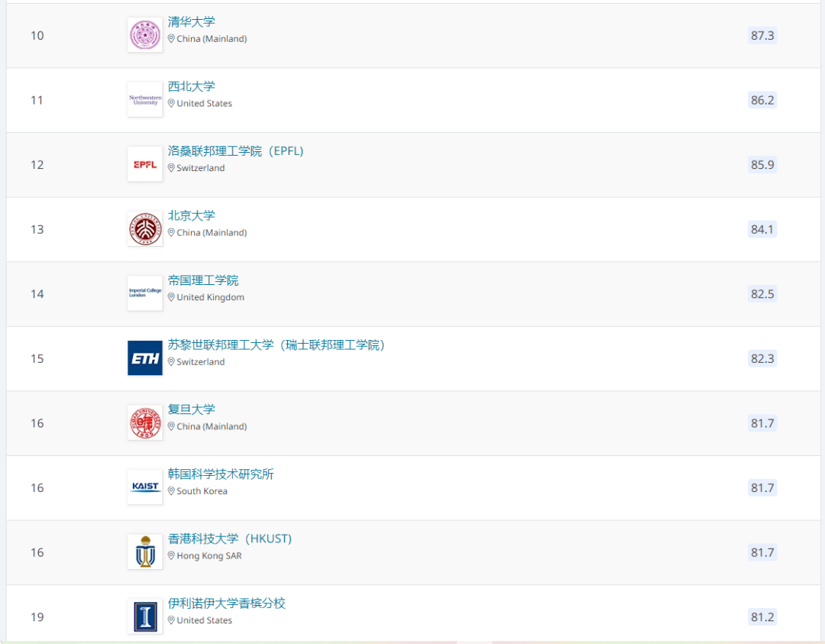Open 韩国科学技术研究所 link
The width and height of the screenshot is (825, 644).
tap(221, 474)
